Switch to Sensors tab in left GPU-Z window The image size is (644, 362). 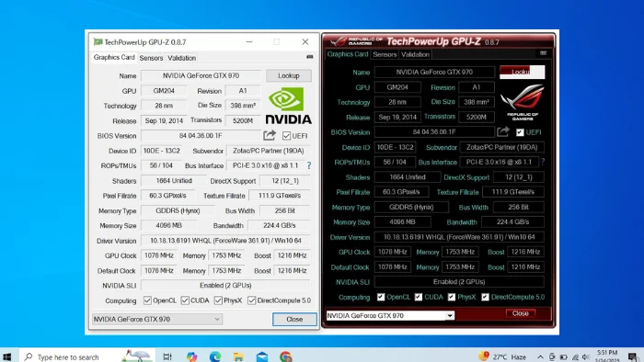(151, 58)
